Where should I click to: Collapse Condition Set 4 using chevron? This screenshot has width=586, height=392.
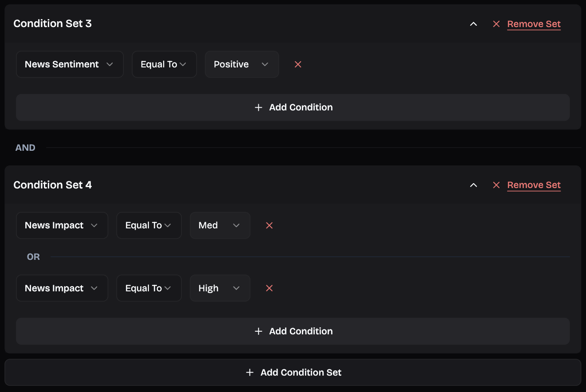[473, 185]
